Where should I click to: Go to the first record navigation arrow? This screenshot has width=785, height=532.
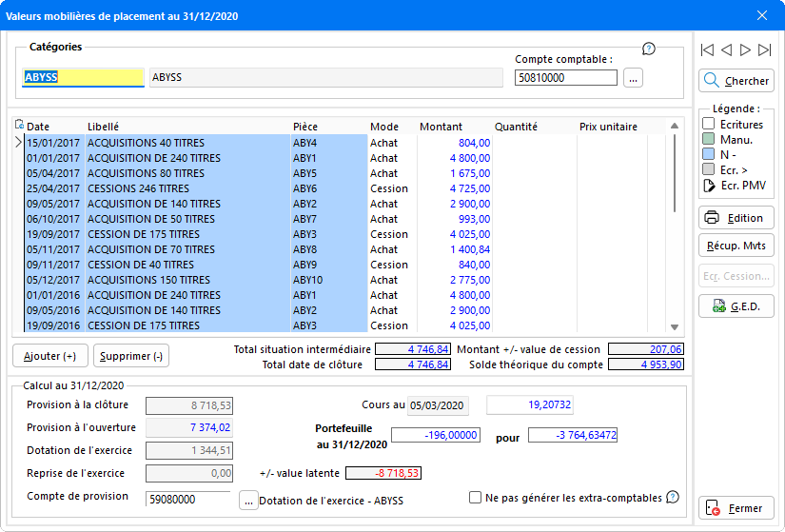(706, 49)
